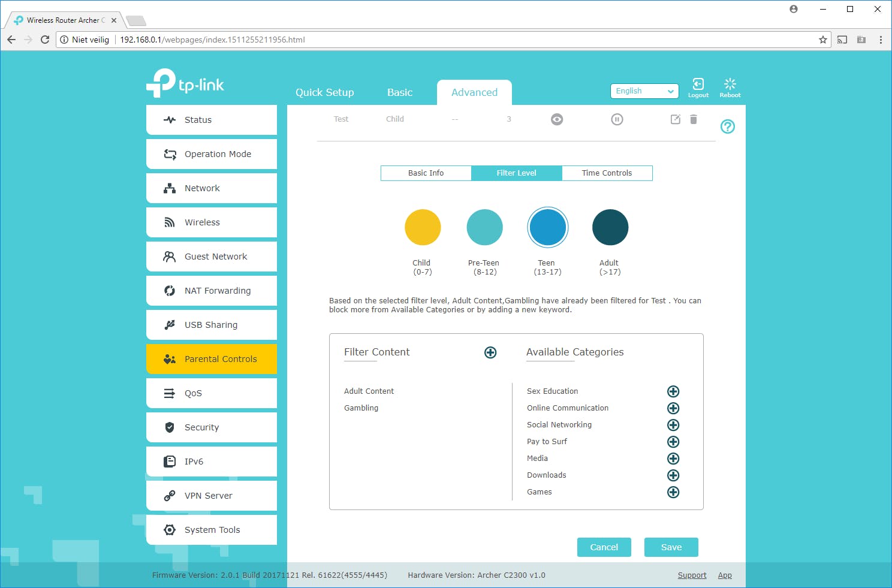Image resolution: width=892 pixels, height=588 pixels.
Task: Click the Insights eye icon for Test
Action: (557, 119)
